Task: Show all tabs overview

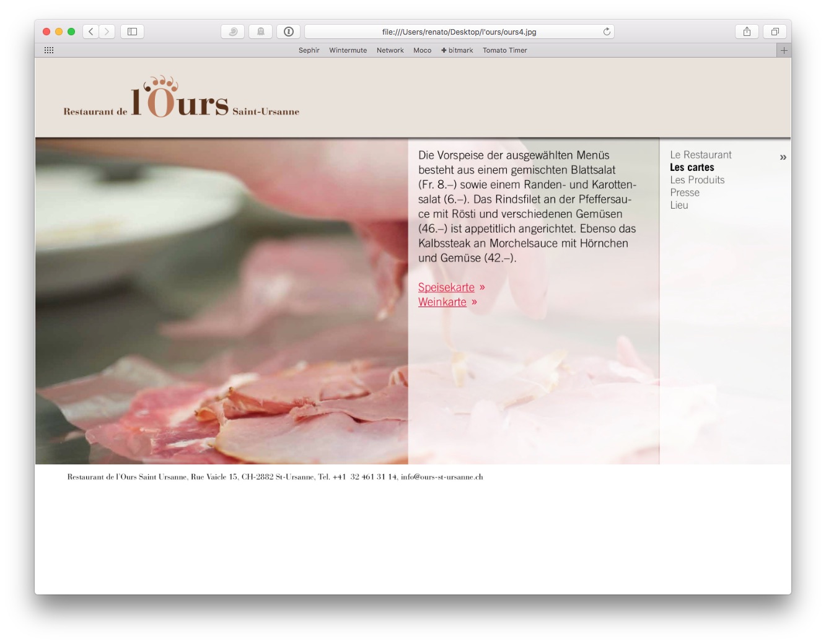Action: coord(775,32)
